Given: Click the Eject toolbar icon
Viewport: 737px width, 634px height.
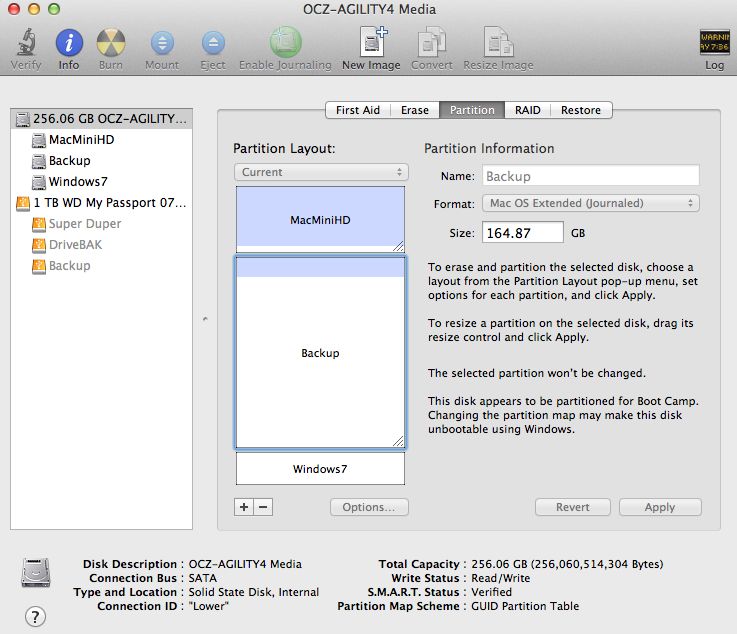Looking at the screenshot, I should 213,44.
